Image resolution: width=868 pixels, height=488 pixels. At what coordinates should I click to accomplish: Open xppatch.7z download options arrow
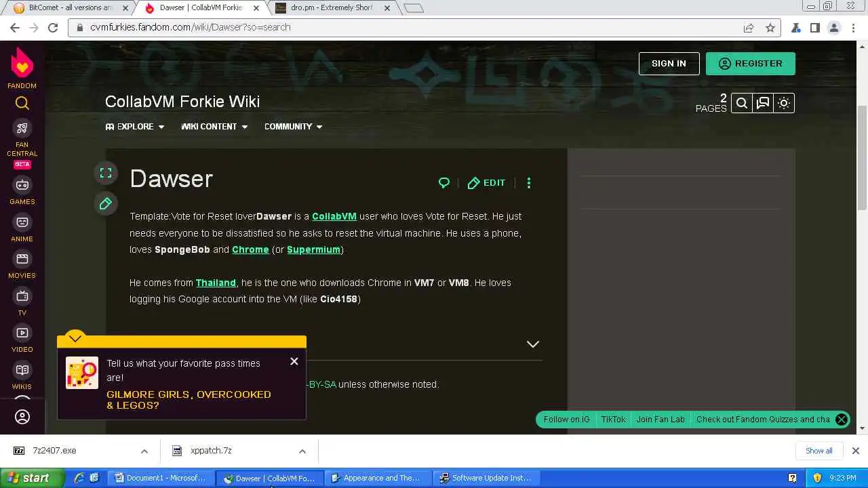[302, 451]
